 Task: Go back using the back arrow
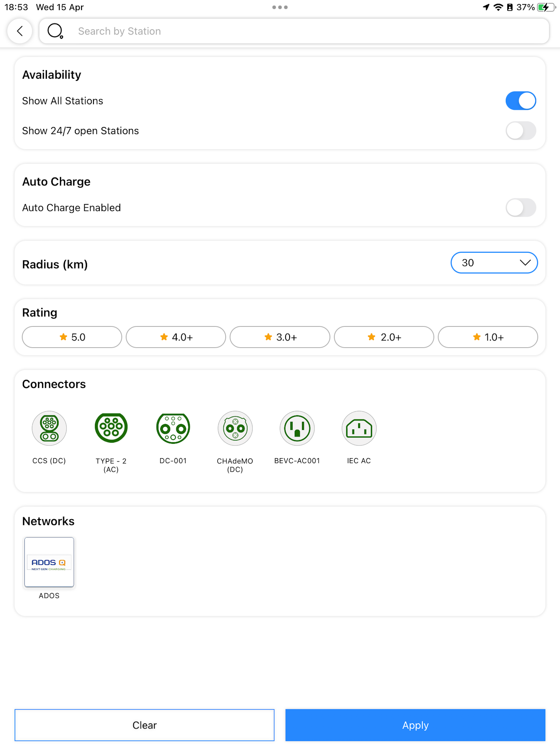(20, 31)
